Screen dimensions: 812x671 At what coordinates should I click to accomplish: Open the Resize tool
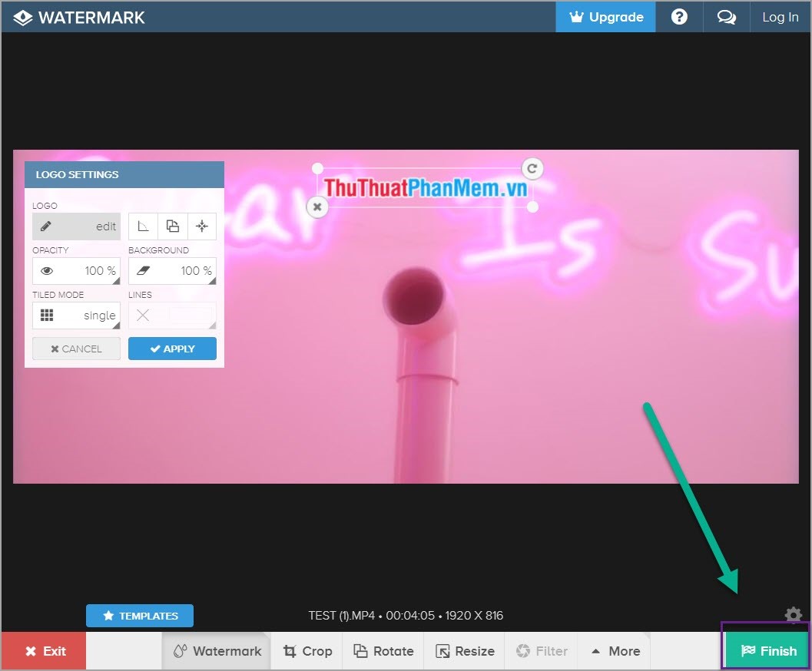(465, 650)
